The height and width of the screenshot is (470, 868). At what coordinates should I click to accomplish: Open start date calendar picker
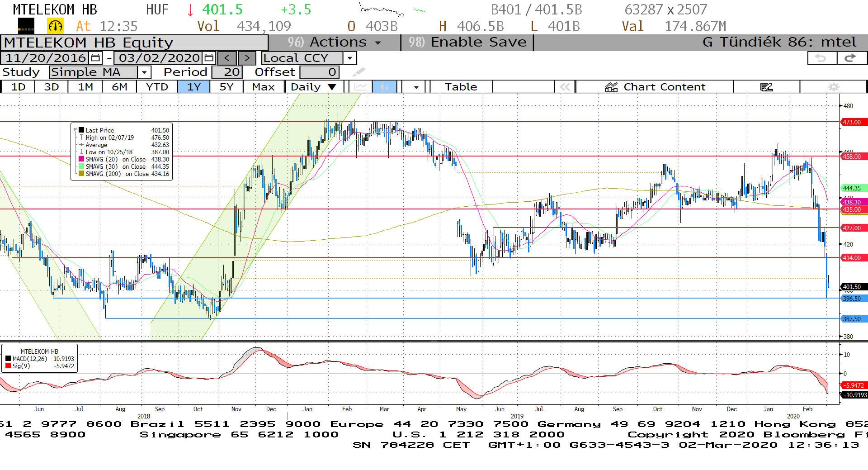[95, 58]
